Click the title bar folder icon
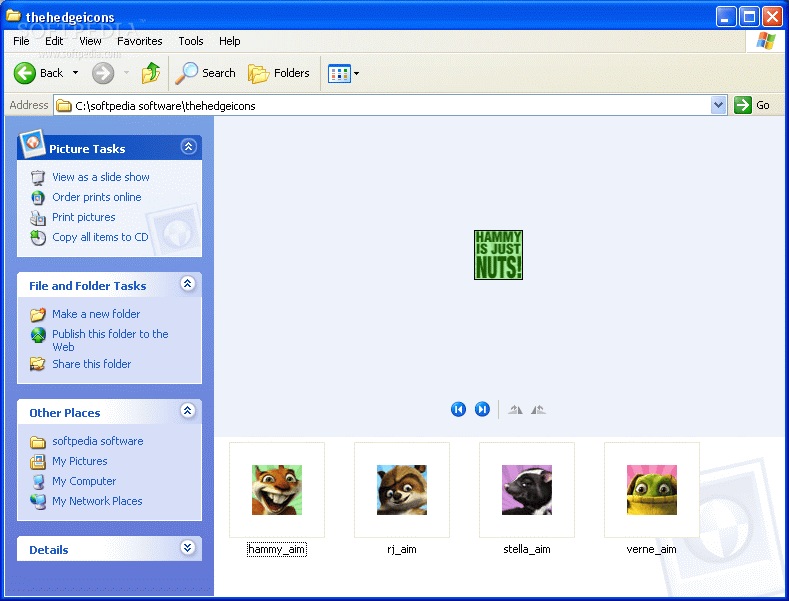The image size is (789, 601). (x=13, y=16)
